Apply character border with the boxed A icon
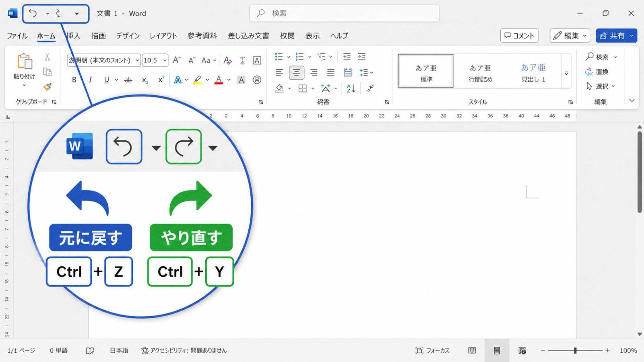The image size is (644, 362). click(x=257, y=60)
